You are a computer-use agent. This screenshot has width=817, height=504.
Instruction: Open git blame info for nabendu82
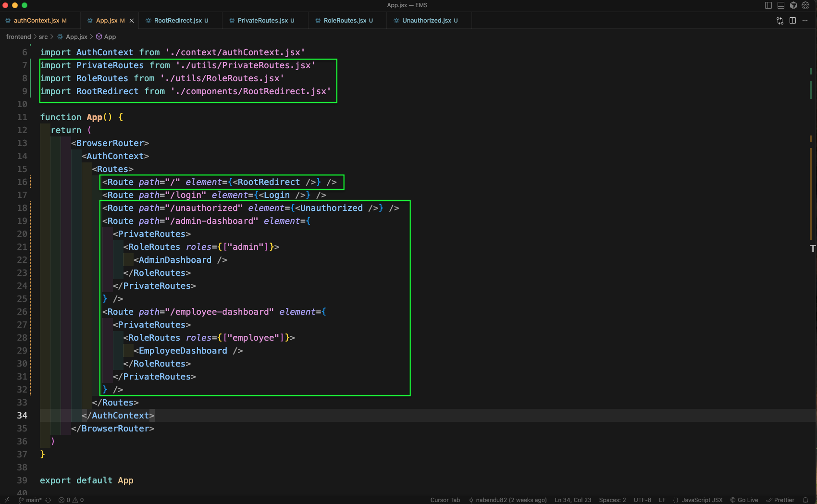point(508,500)
